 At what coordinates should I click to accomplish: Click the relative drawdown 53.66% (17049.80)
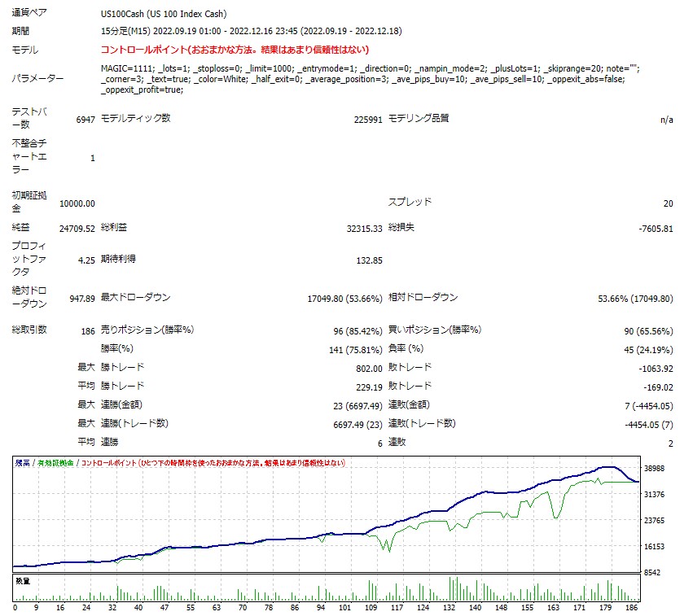click(635, 299)
